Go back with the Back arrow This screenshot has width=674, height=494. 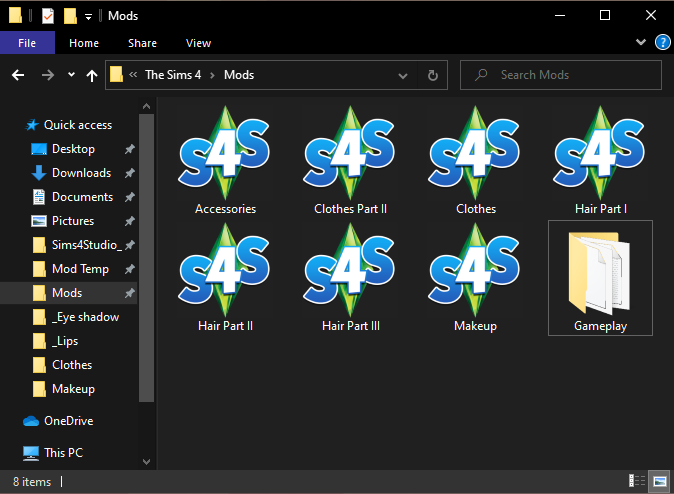point(18,75)
